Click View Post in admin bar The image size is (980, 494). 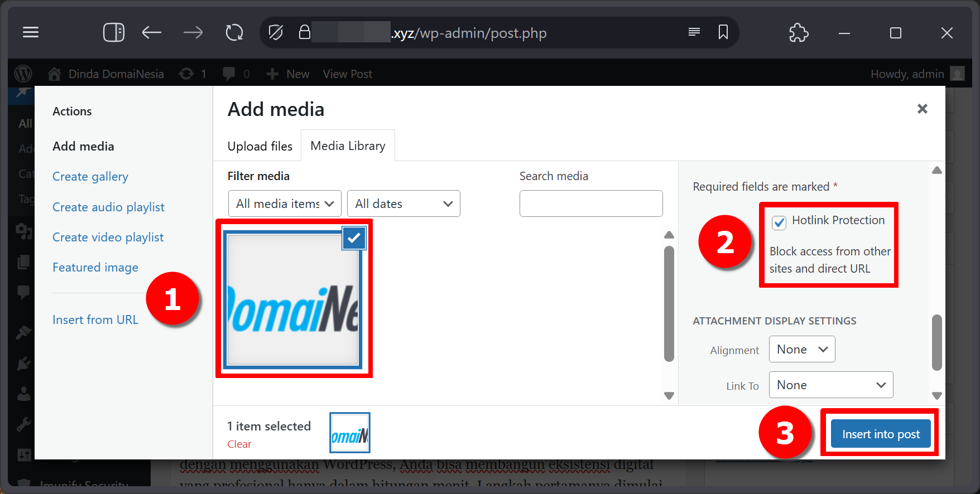[347, 74]
